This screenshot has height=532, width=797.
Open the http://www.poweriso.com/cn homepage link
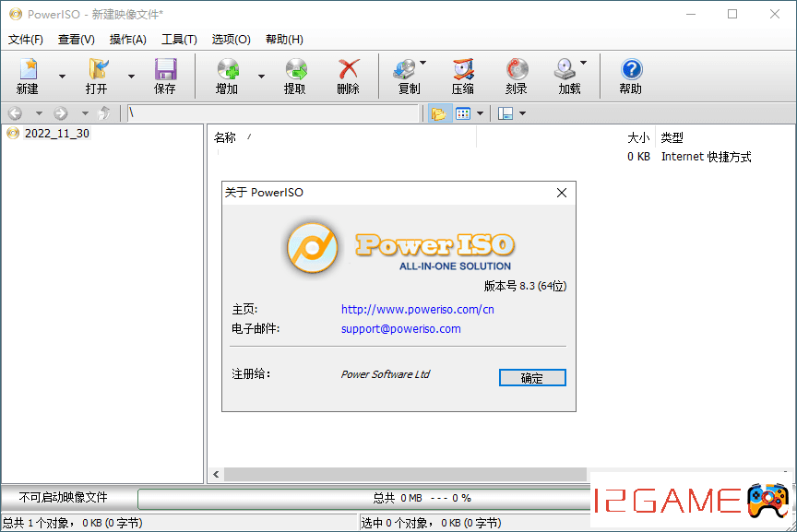[417, 310]
